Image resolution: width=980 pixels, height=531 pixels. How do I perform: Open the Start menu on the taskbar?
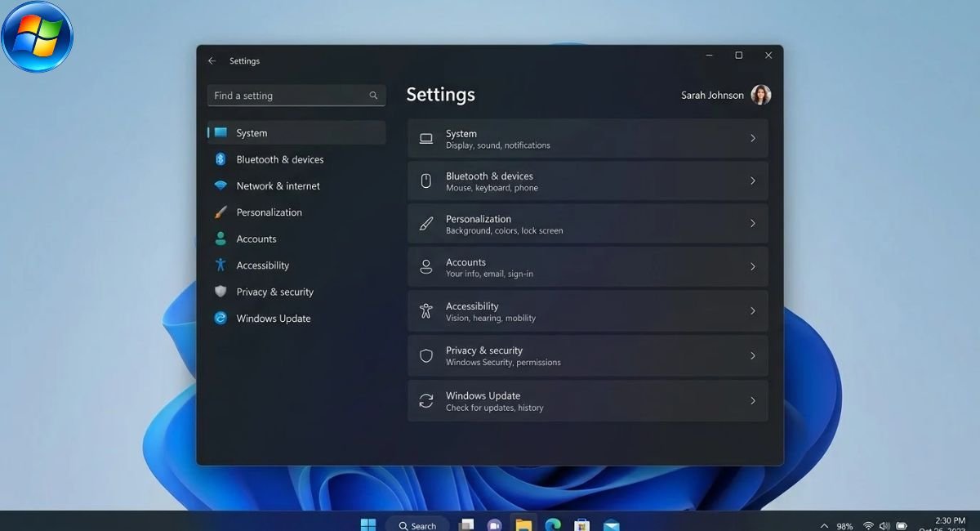click(x=368, y=524)
